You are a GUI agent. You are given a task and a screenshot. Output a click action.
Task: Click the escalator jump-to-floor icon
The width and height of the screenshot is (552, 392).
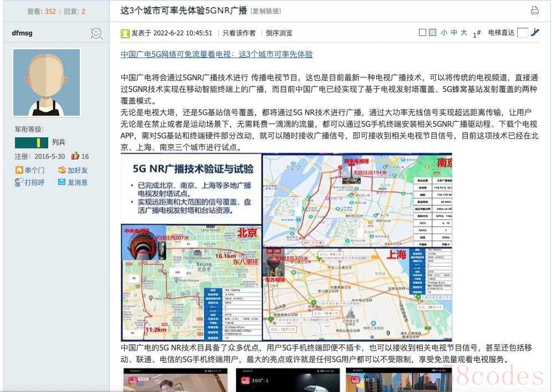(535, 32)
